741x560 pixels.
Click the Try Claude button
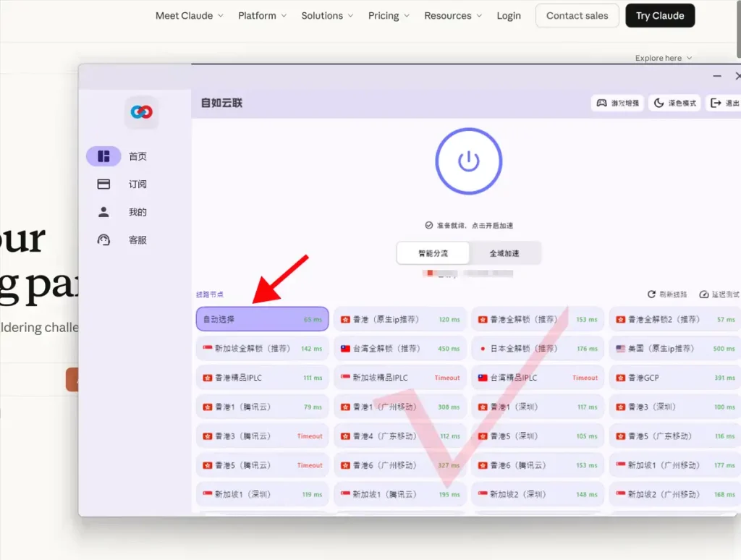pyautogui.click(x=659, y=15)
